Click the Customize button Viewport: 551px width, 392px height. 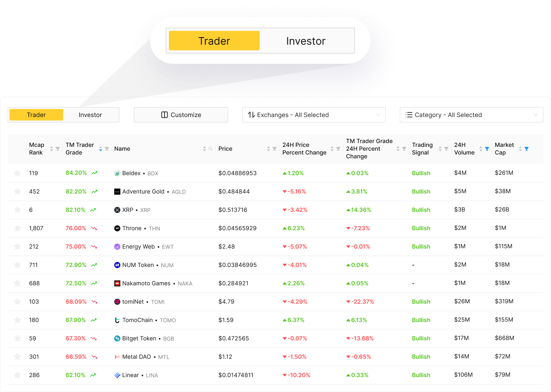pyautogui.click(x=181, y=115)
